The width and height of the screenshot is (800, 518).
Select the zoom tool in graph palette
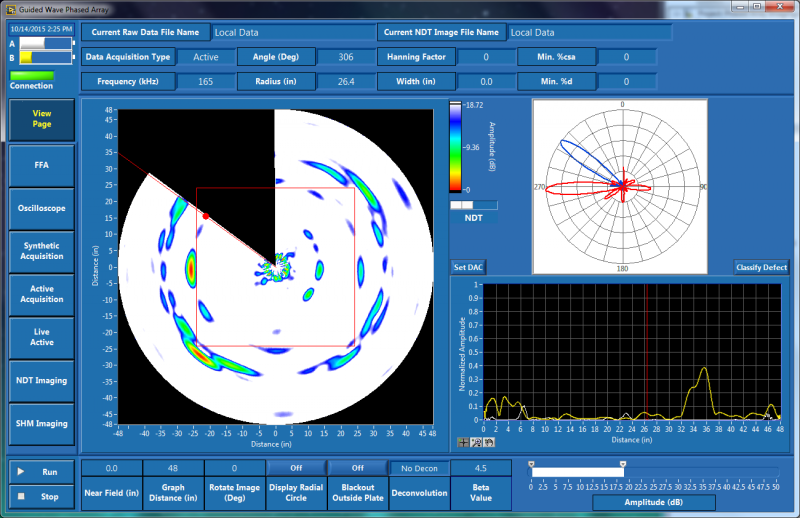pos(477,441)
